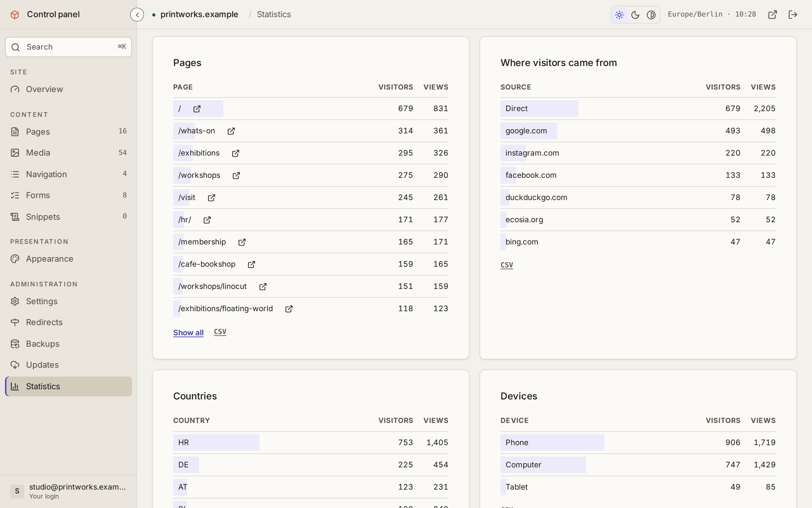Select the auto contrast theme icon

point(651,15)
